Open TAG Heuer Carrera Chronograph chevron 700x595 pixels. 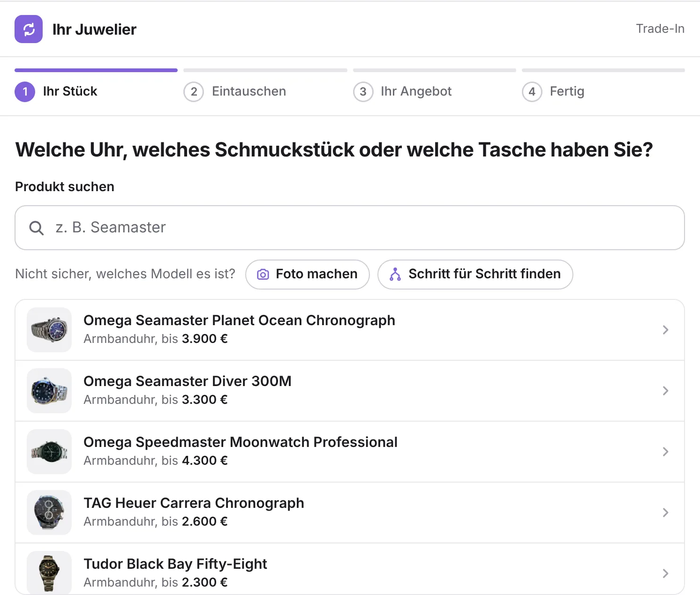coord(665,513)
